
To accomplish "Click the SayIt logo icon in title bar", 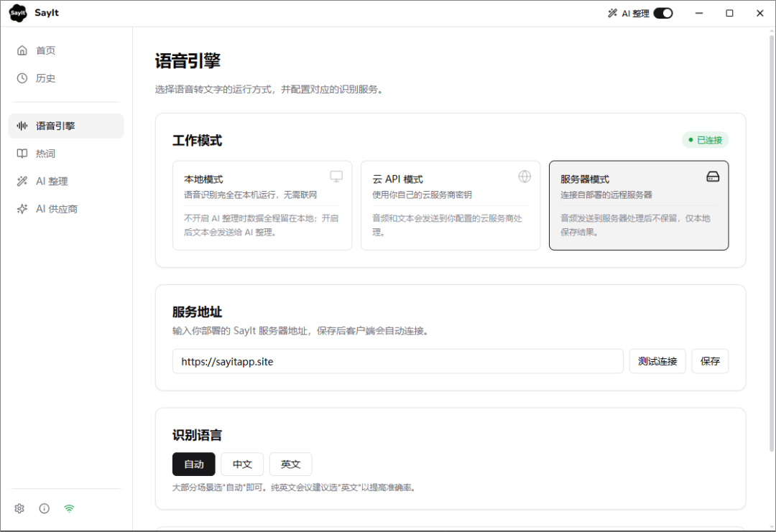I will pos(18,14).
